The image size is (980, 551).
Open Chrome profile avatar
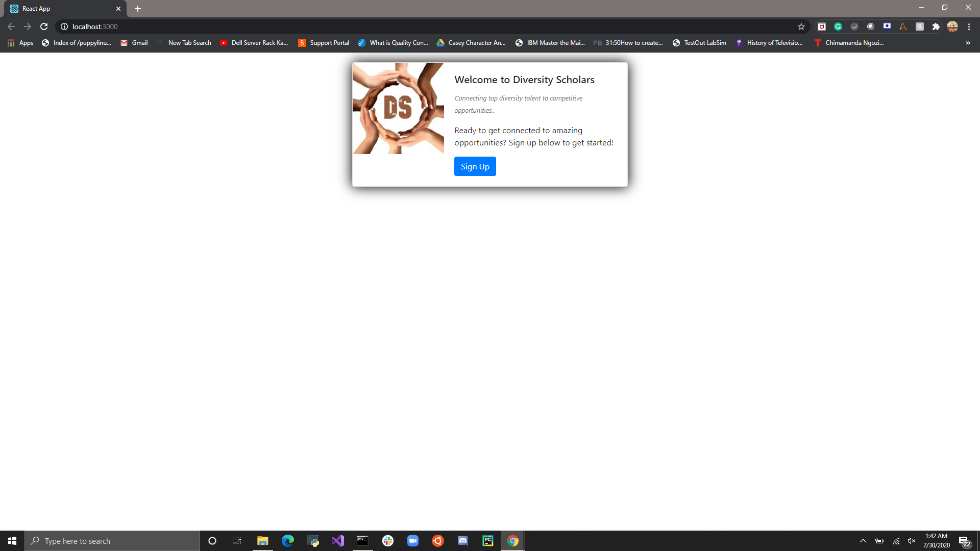[x=952, y=27]
